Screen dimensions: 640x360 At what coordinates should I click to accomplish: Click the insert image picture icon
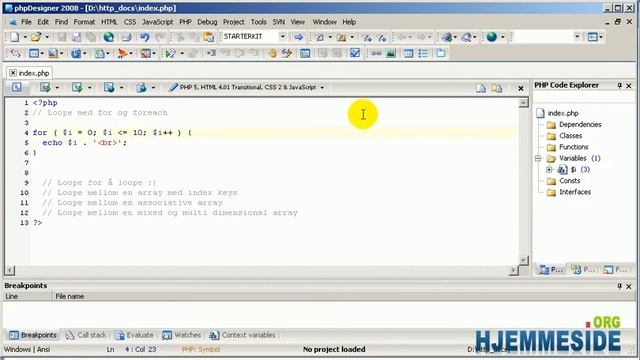tap(391, 53)
